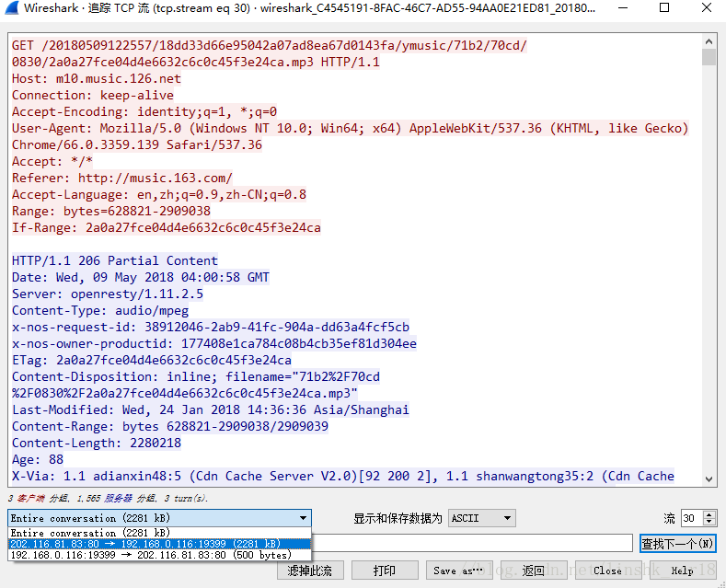Click the vertical scrollbar thumb
Image resolution: width=726 pixels, height=588 pixels.
[709, 57]
